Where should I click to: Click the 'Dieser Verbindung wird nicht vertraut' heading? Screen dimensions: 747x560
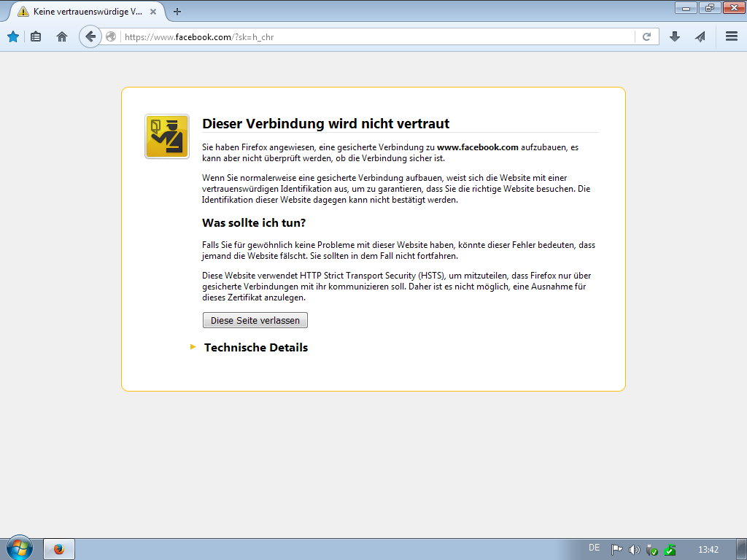pos(325,124)
